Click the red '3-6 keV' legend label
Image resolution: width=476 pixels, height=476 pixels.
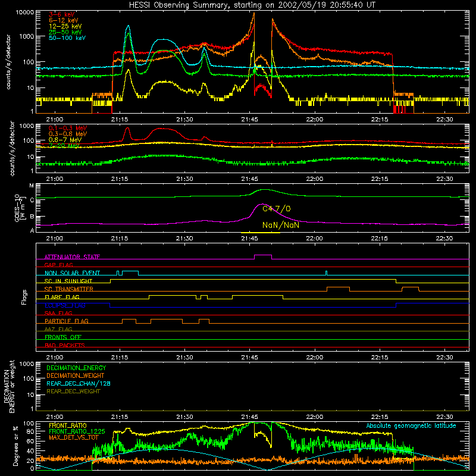(62, 14)
